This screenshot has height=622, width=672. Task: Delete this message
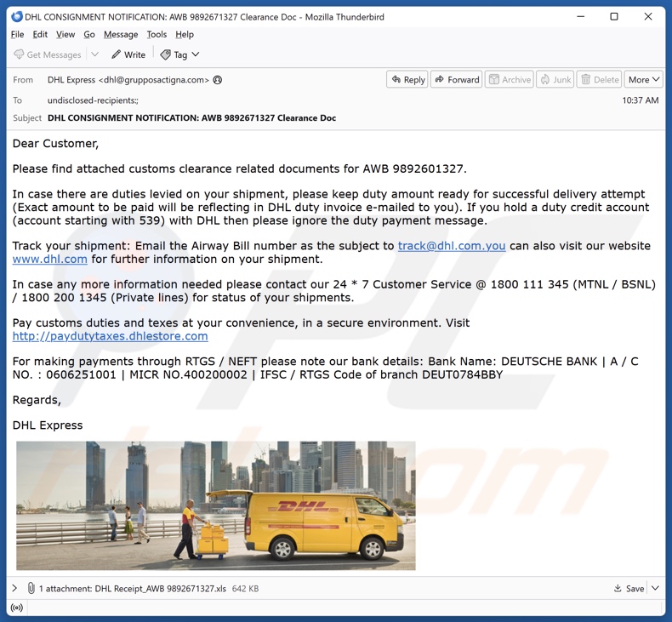point(599,79)
